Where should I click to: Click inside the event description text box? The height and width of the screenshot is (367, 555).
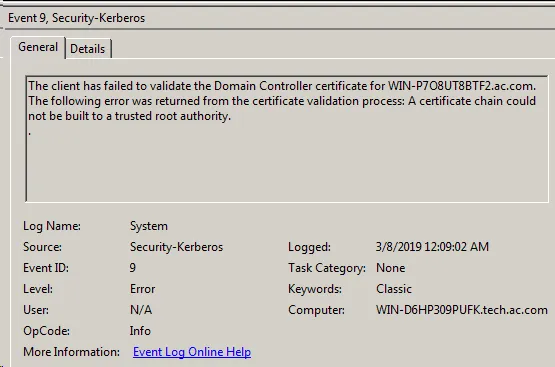pos(287,139)
